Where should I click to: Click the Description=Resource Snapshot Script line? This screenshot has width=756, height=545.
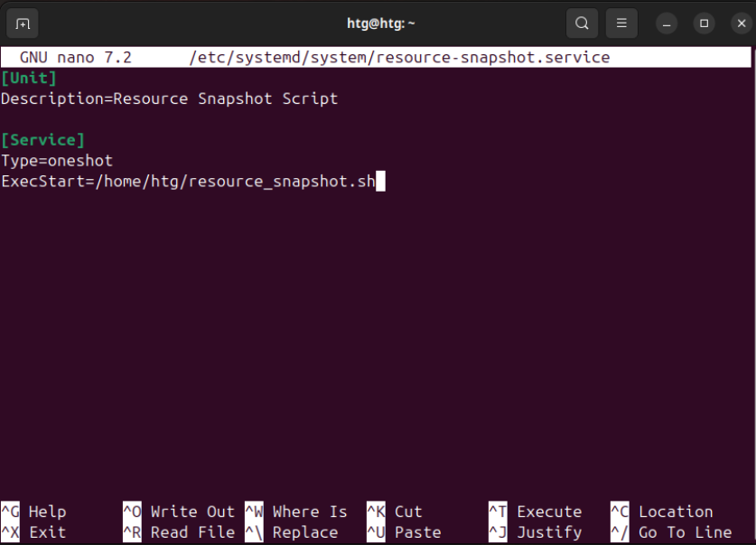tap(169, 99)
